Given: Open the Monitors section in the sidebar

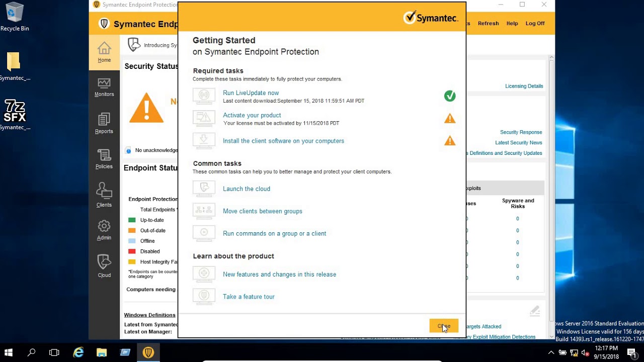Looking at the screenshot, I should click(x=104, y=87).
